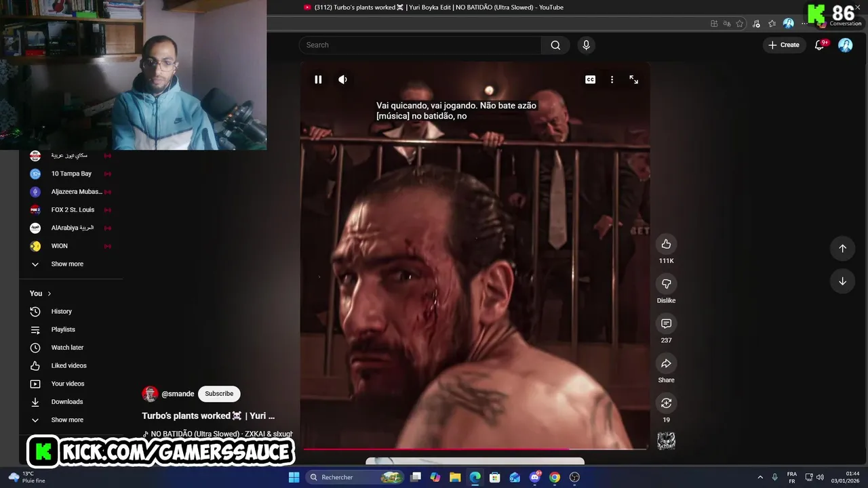This screenshot has width=868, height=488.
Task: Open @smande channel avatar
Action: tap(150, 394)
